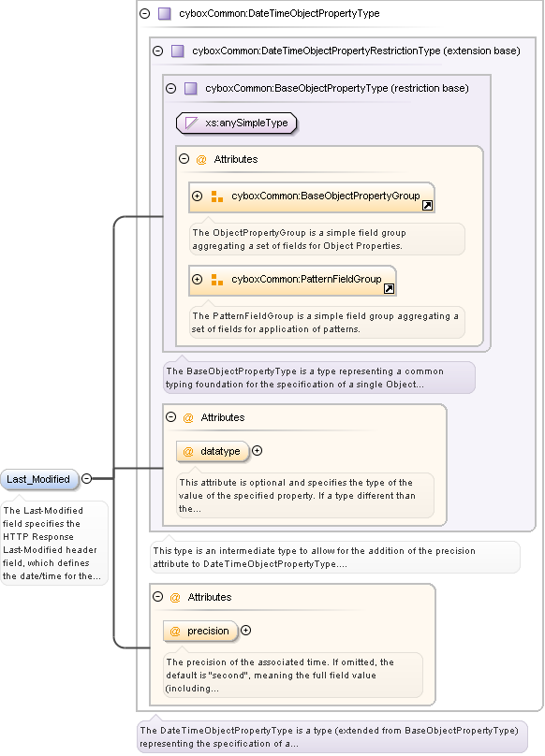Select the precision attribute box
This screenshot has width=545, height=756.
(200, 631)
